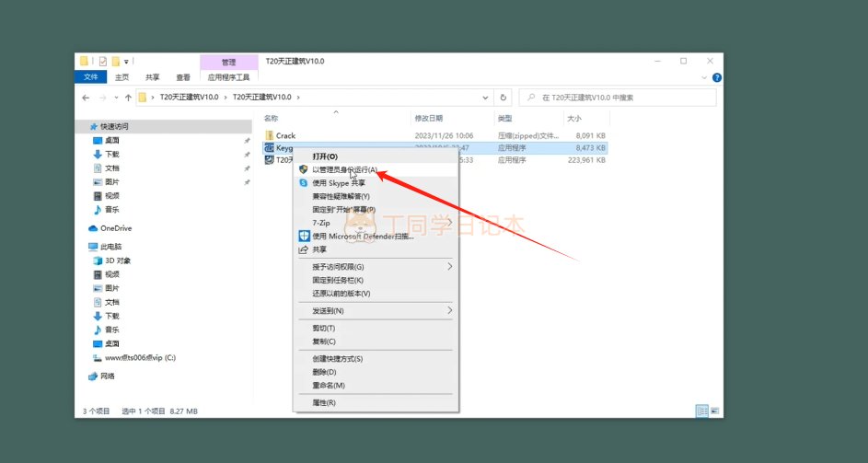The height and width of the screenshot is (463, 868).
Task: Click the up arrow to parent folder
Action: 126,98
